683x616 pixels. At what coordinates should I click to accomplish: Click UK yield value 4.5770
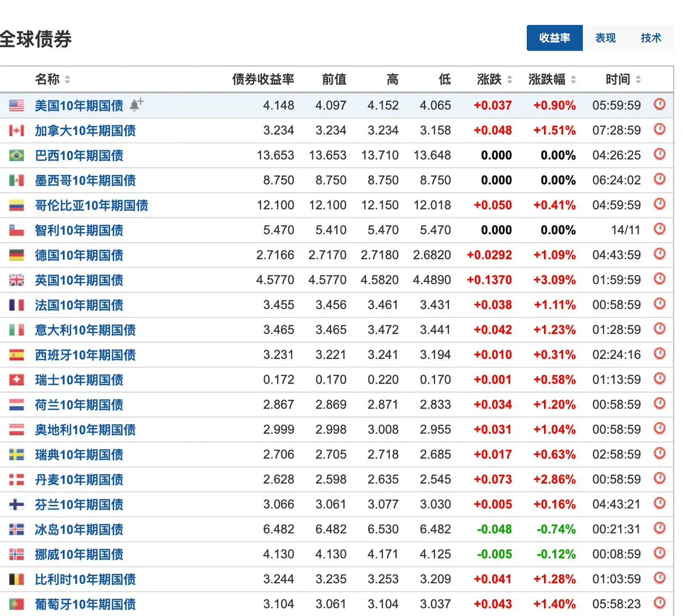pos(275,280)
